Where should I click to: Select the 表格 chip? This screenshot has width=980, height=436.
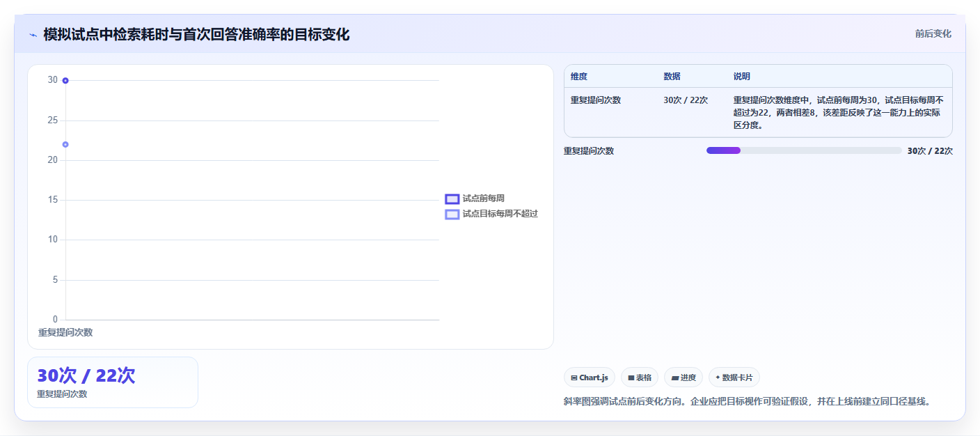640,377
